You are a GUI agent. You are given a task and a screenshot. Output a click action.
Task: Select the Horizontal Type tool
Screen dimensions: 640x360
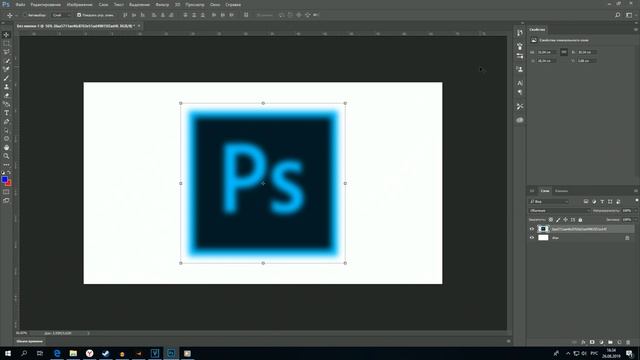pos(7,113)
